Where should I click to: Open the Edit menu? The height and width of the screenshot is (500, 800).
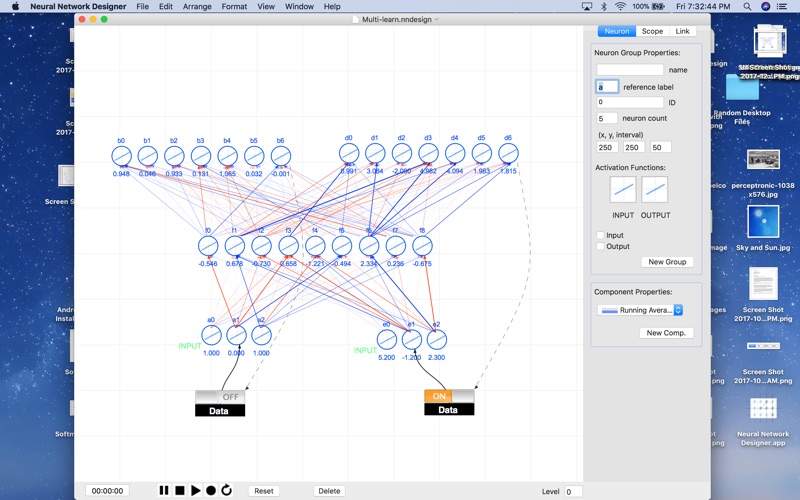point(166,7)
